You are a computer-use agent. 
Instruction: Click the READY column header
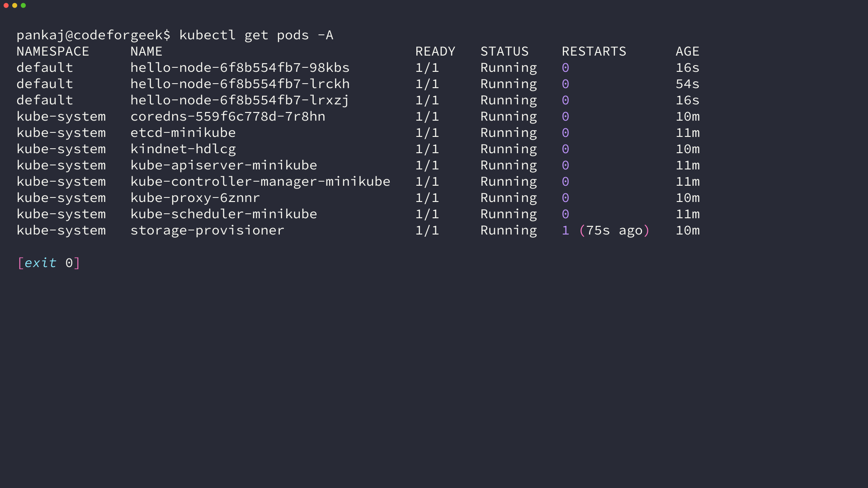(435, 52)
